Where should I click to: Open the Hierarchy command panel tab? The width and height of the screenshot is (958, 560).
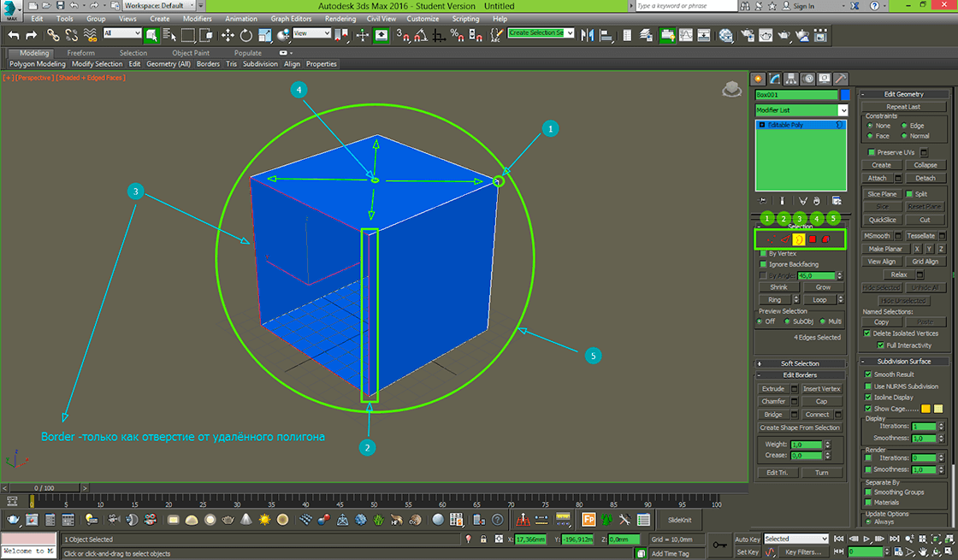(791, 79)
